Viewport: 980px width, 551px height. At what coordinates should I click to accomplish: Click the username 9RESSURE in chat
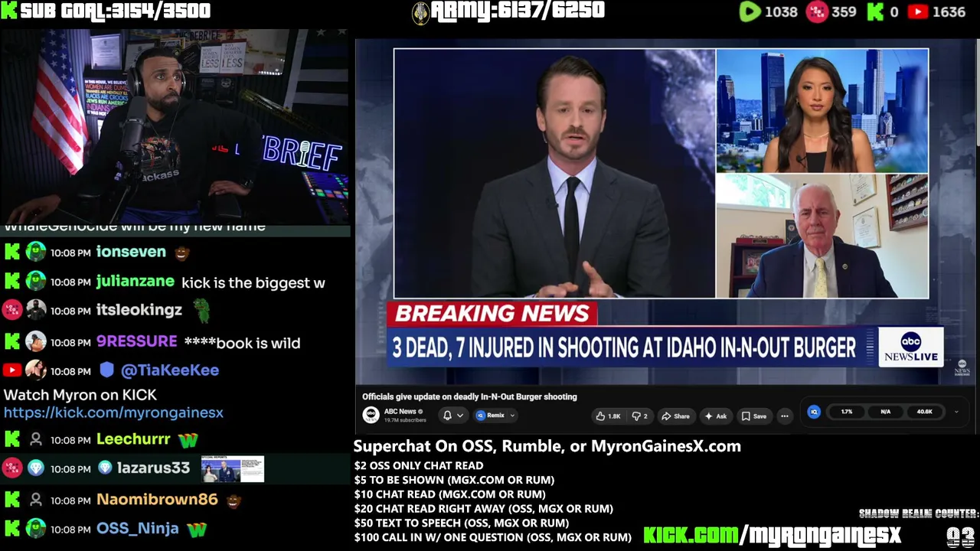(x=137, y=341)
